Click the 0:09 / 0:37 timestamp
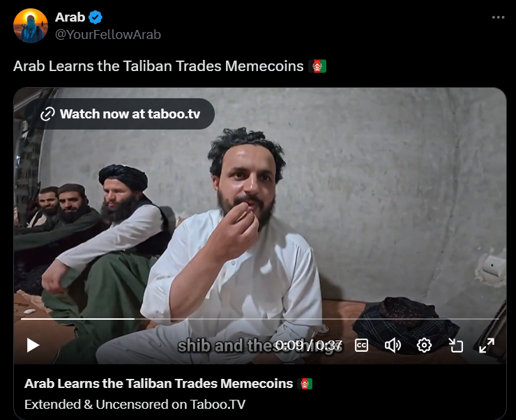 tap(309, 345)
